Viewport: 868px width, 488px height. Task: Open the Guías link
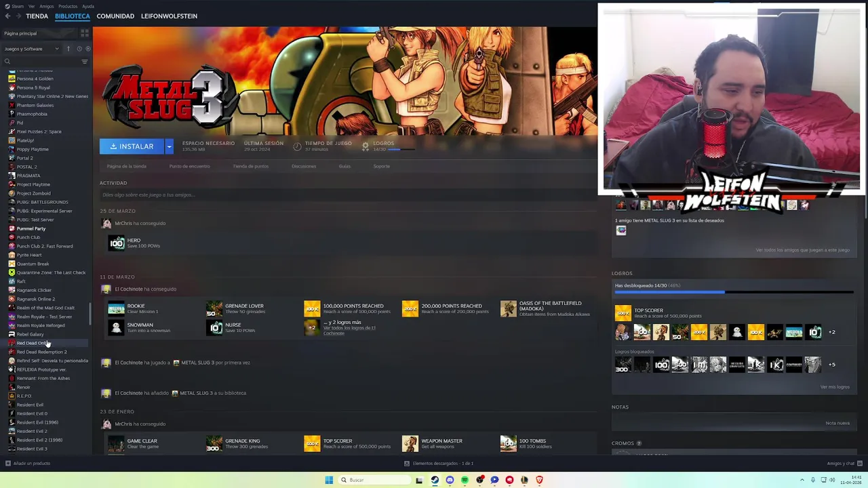click(x=344, y=166)
